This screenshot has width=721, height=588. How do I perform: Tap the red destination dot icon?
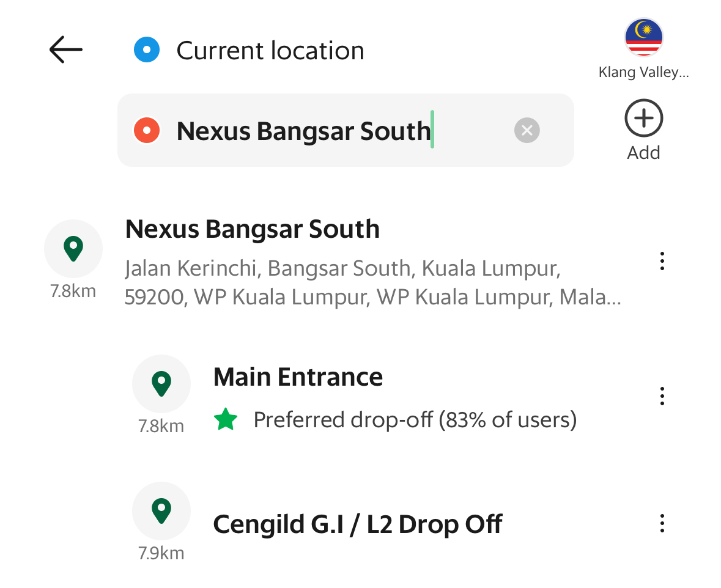[147, 131]
